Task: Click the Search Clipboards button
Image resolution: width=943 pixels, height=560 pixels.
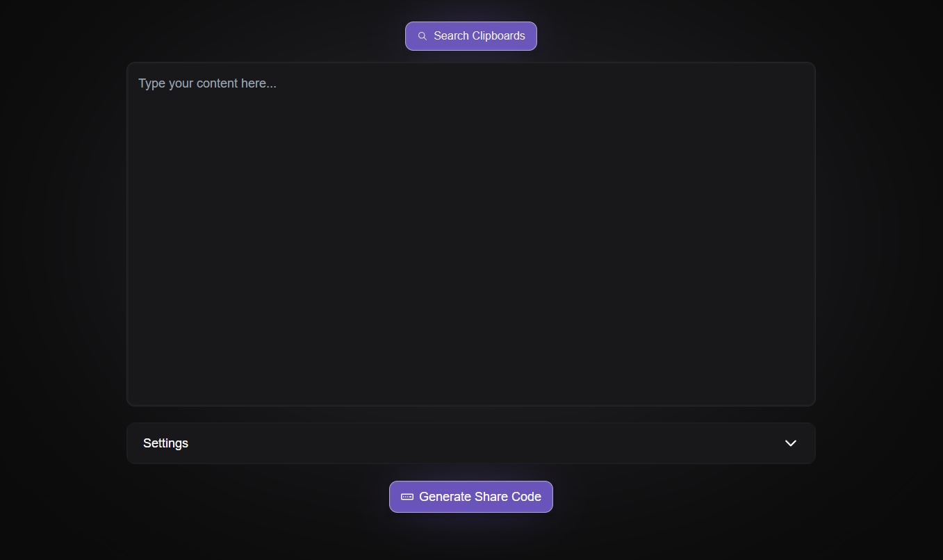Action: click(471, 36)
